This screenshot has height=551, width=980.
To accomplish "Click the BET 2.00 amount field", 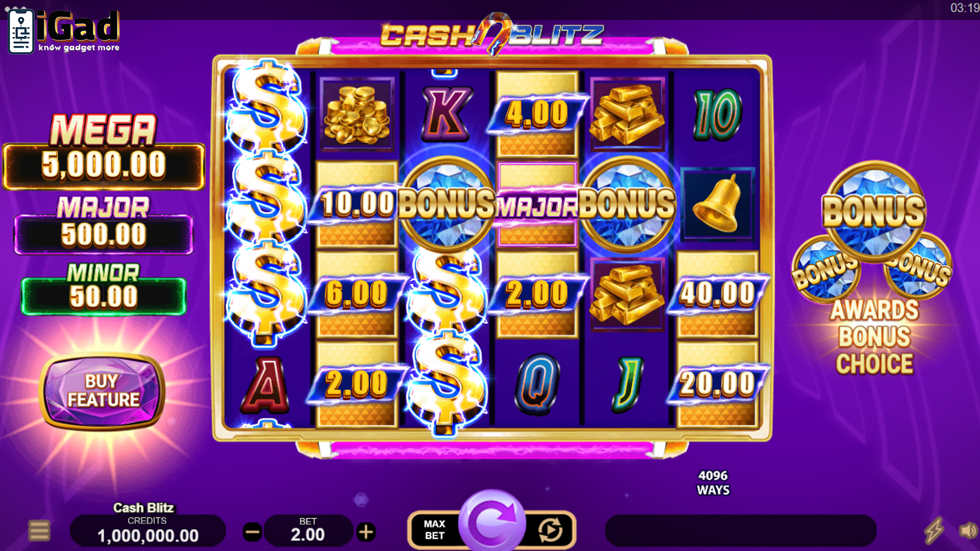I will tap(308, 531).
